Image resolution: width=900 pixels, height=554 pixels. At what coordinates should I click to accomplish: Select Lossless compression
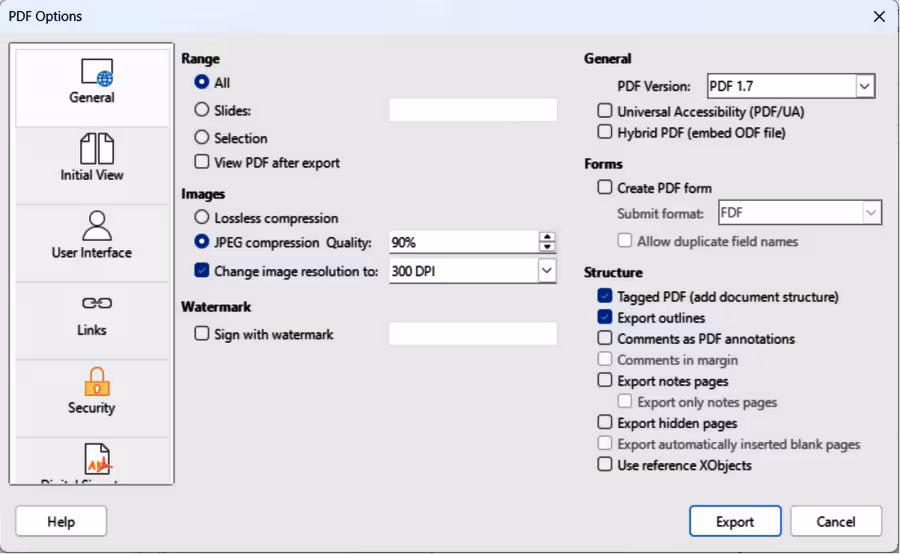click(201, 218)
